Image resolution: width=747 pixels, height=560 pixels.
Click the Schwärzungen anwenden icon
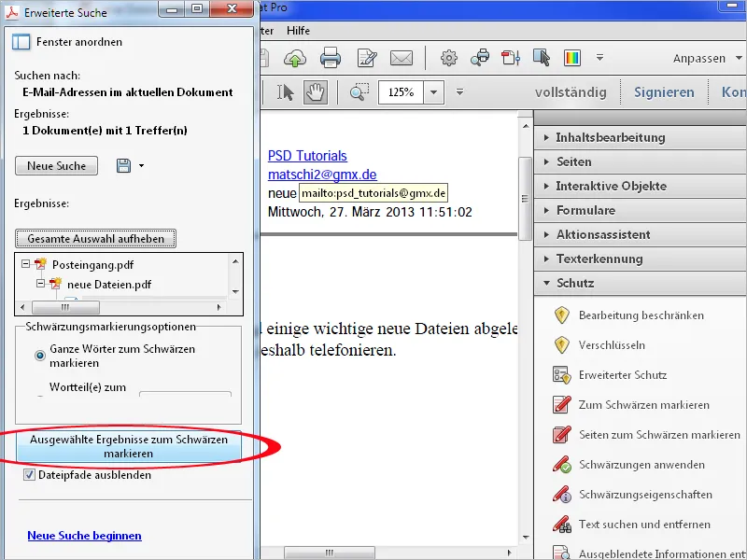click(562, 465)
